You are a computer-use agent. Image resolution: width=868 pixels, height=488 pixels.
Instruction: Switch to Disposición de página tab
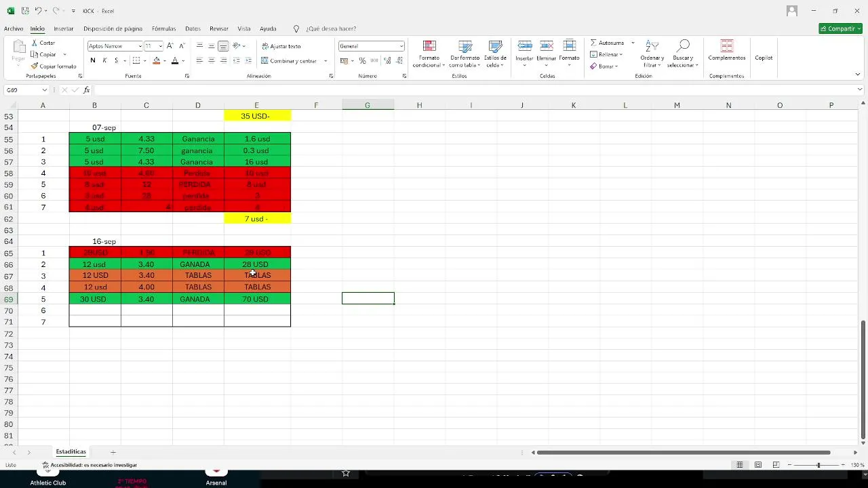113,28
